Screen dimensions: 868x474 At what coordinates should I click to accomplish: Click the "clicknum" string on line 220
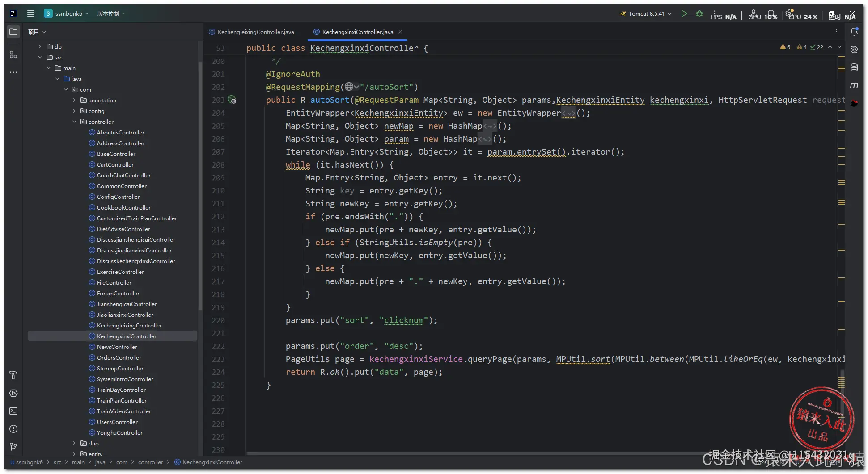[404, 320]
